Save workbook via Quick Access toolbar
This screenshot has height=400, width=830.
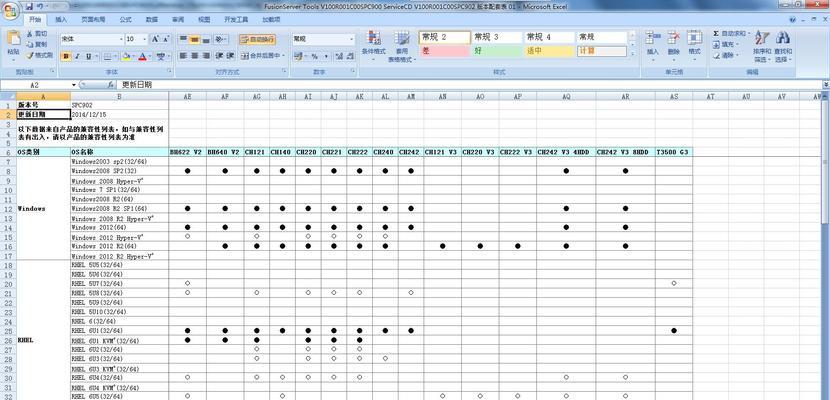coord(29,6)
